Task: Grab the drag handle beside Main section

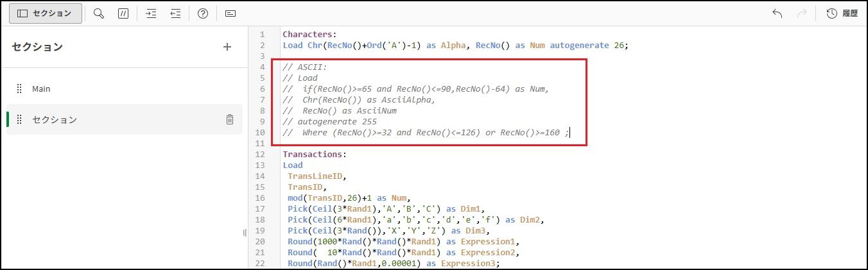Action: [x=20, y=89]
